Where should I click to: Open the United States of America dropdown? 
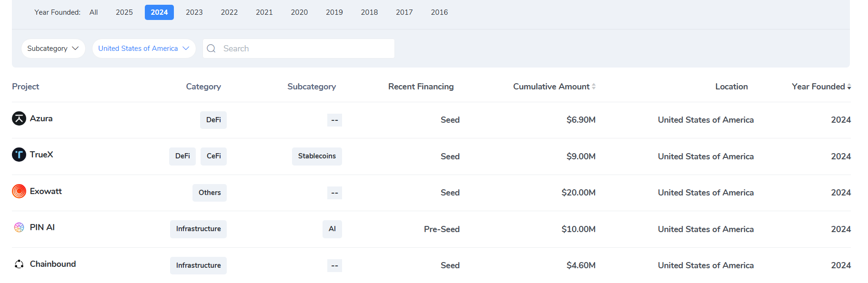143,49
